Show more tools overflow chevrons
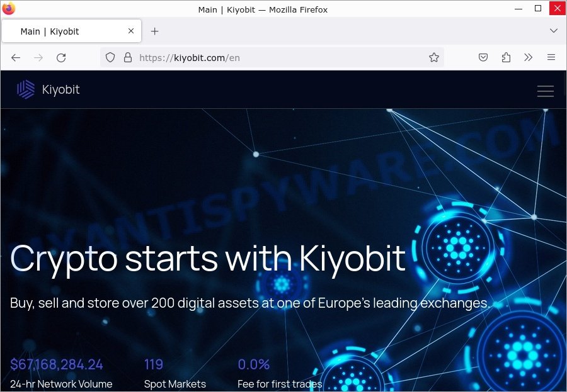Image resolution: width=567 pixels, height=392 pixels. pos(529,57)
